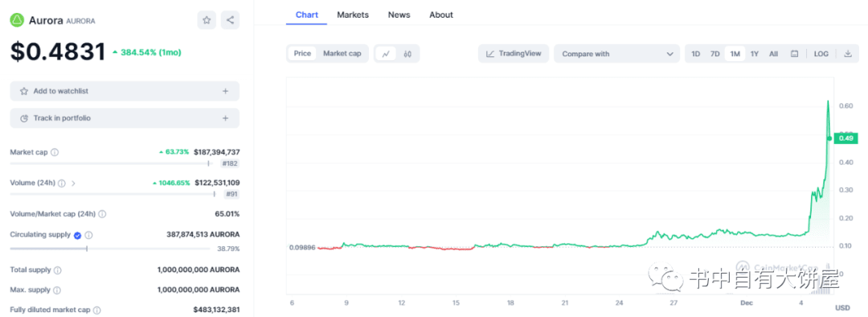Show Max. supply info icon
Image resolution: width=868 pixels, height=317 pixels.
(x=56, y=290)
